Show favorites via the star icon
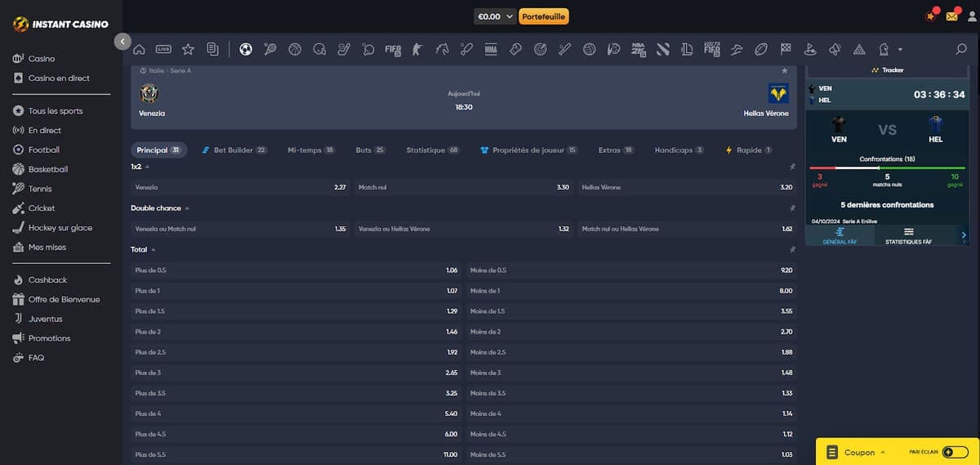The image size is (980, 465). coord(188,49)
